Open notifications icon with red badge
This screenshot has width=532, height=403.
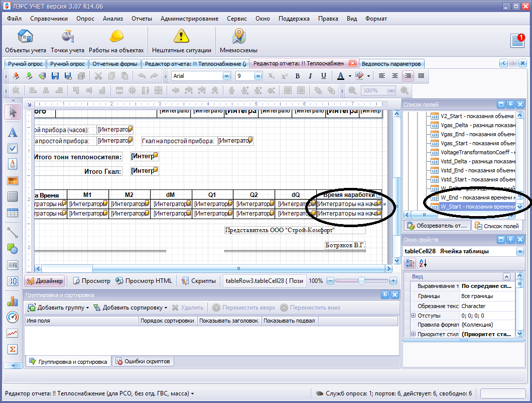click(x=518, y=40)
